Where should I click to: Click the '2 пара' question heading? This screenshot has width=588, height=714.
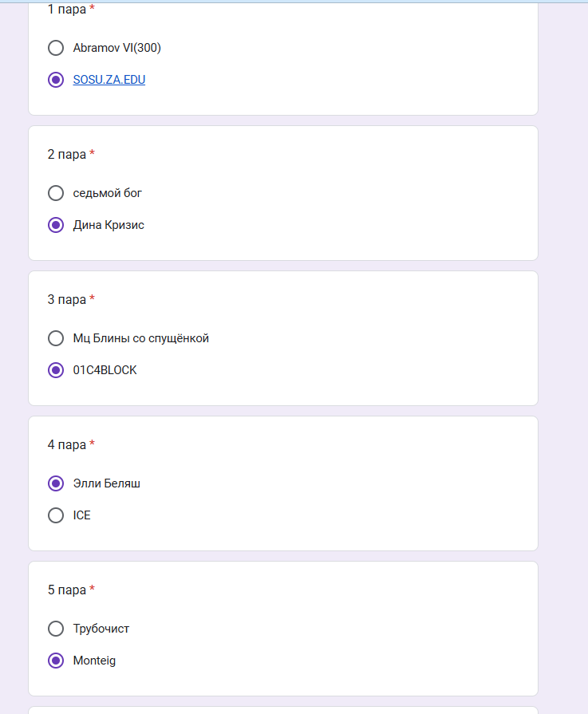pyautogui.click(x=67, y=154)
